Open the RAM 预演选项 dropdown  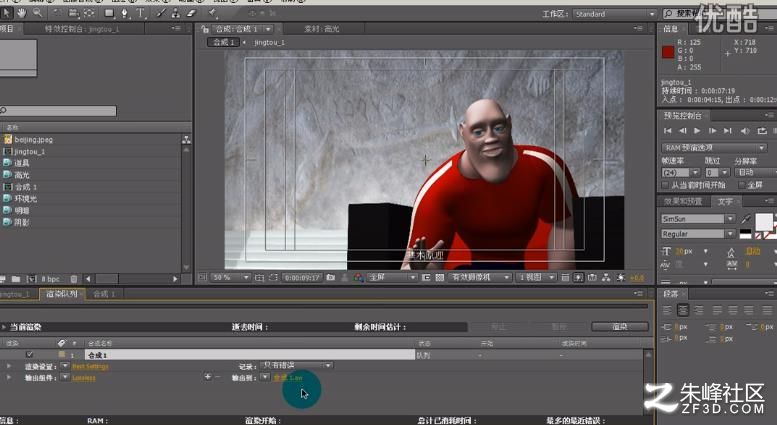(x=714, y=148)
